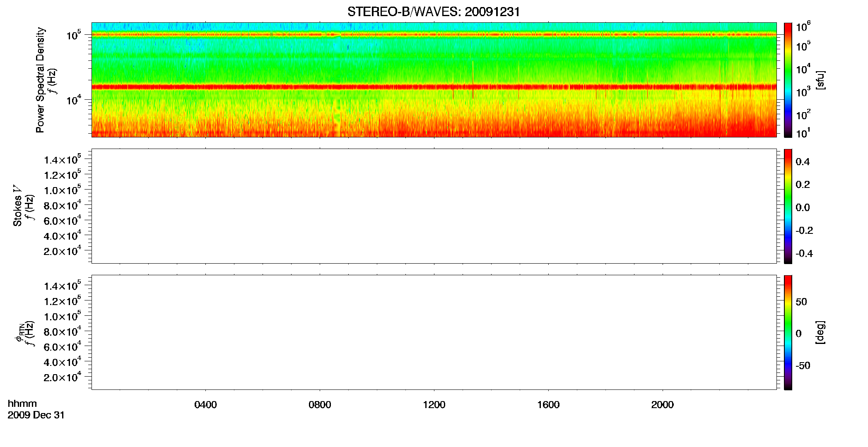Click the Power Spectral Density axis label
The width and height of the screenshot is (868, 447).
[x=40, y=80]
